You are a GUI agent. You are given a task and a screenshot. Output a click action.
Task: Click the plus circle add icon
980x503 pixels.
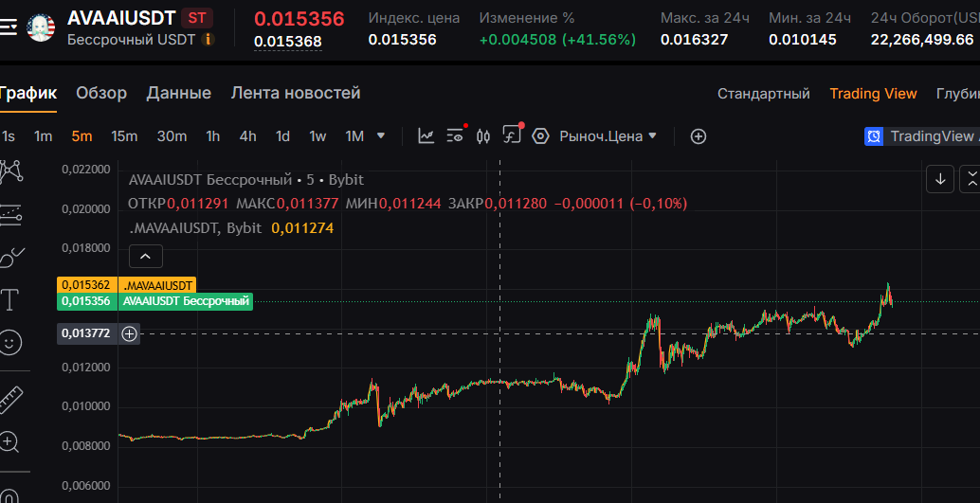(699, 135)
